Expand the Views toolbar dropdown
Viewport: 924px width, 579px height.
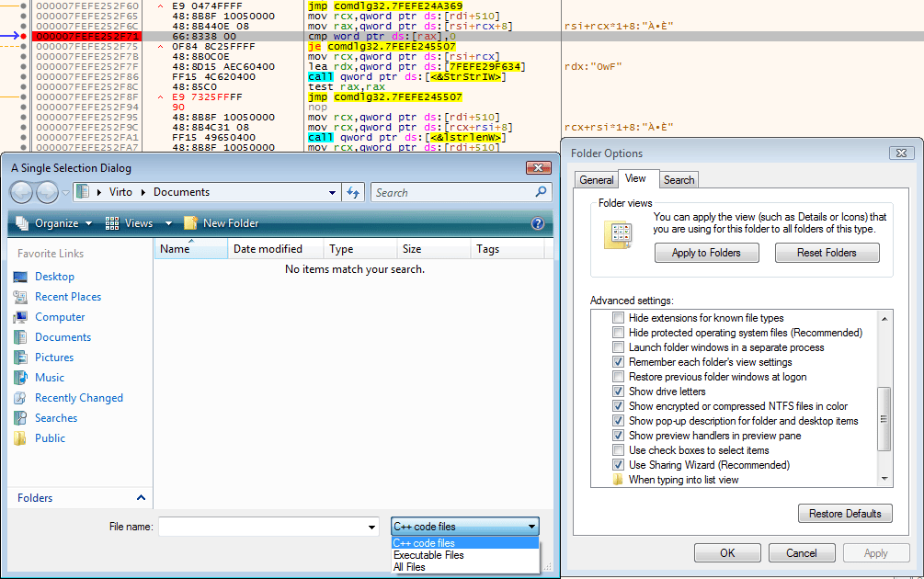[167, 222]
